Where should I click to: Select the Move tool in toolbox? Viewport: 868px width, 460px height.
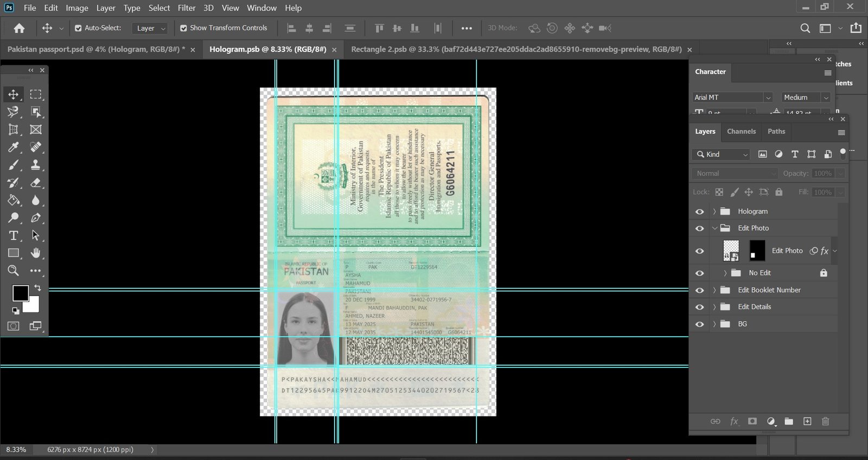[x=14, y=94]
